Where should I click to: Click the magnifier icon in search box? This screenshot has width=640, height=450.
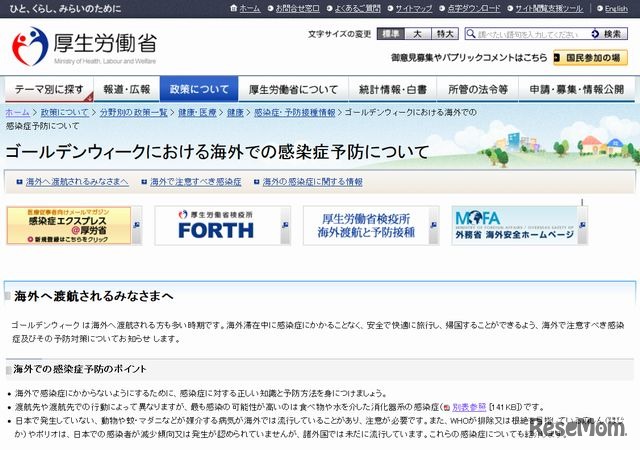pyautogui.click(x=471, y=34)
